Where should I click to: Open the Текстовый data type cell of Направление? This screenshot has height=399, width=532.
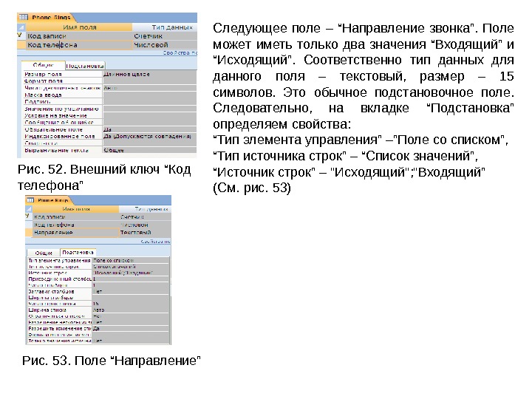[x=145, y=233]
